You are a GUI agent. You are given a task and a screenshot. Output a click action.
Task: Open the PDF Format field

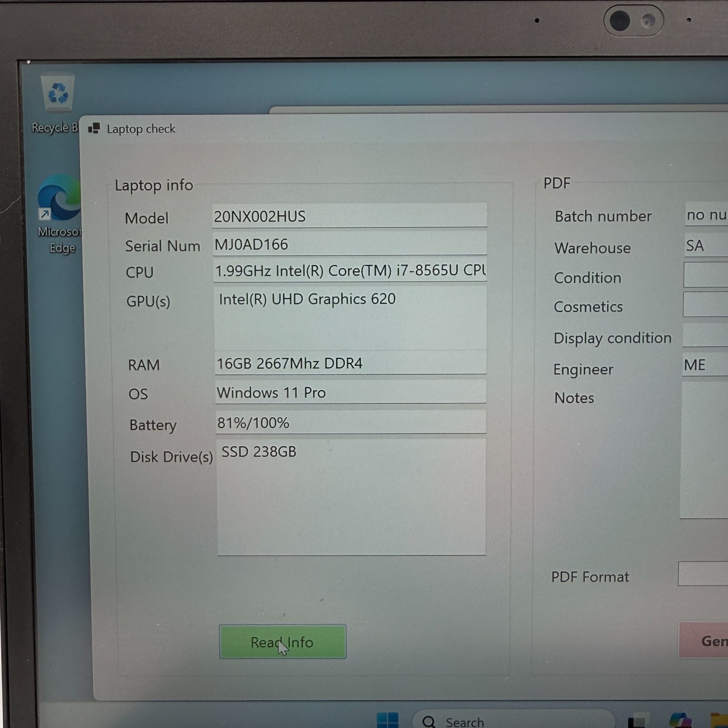[703, 573]
